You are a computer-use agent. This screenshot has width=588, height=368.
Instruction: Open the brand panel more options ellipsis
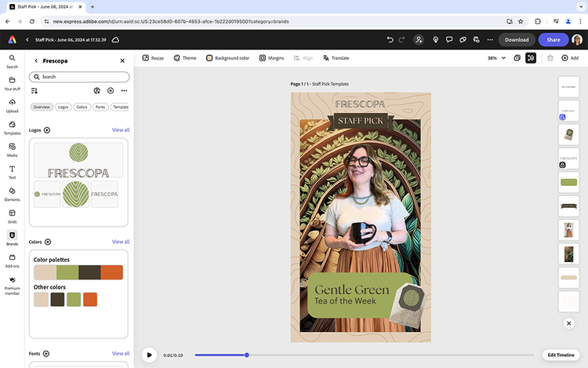pos(124,91)
